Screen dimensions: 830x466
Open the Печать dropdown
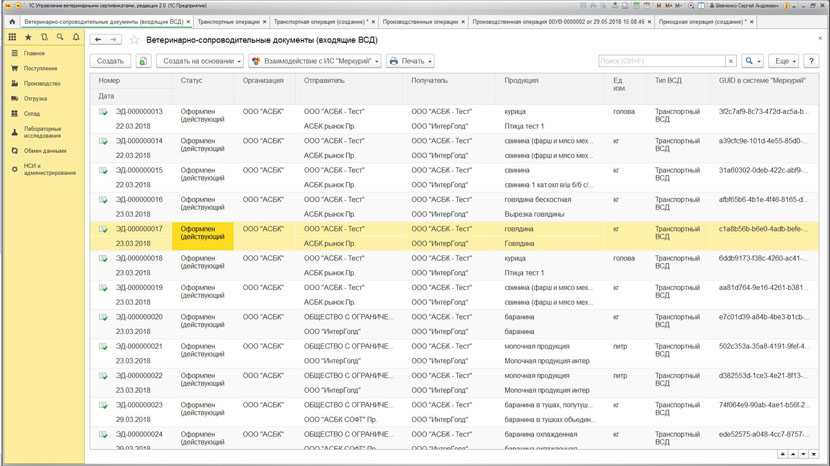[x=410, y=61]
